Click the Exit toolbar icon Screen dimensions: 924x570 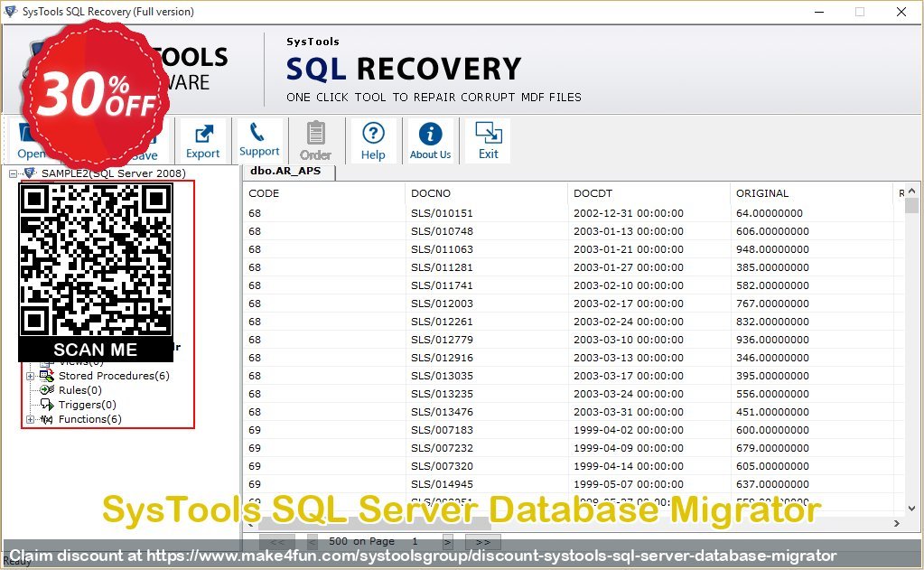[x=488, y=141]
